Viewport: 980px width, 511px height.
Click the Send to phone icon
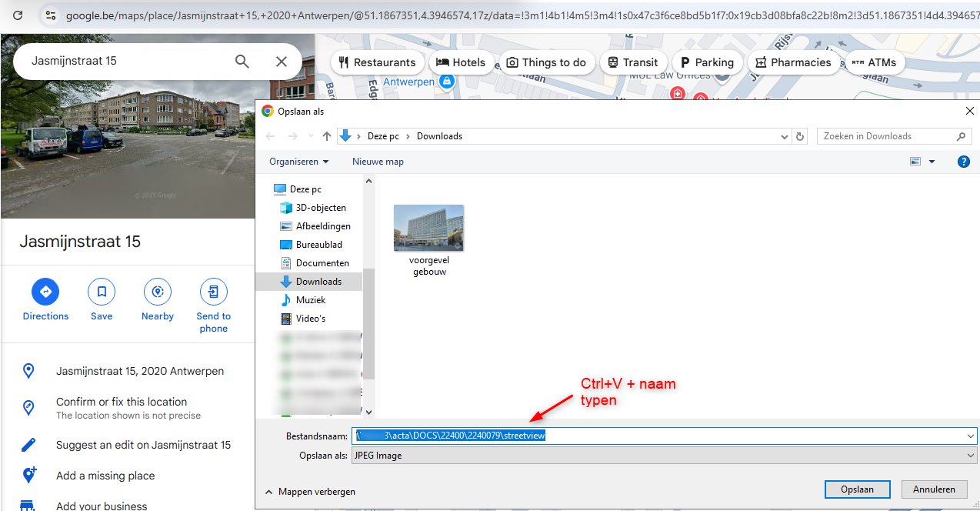pos(213,292)
